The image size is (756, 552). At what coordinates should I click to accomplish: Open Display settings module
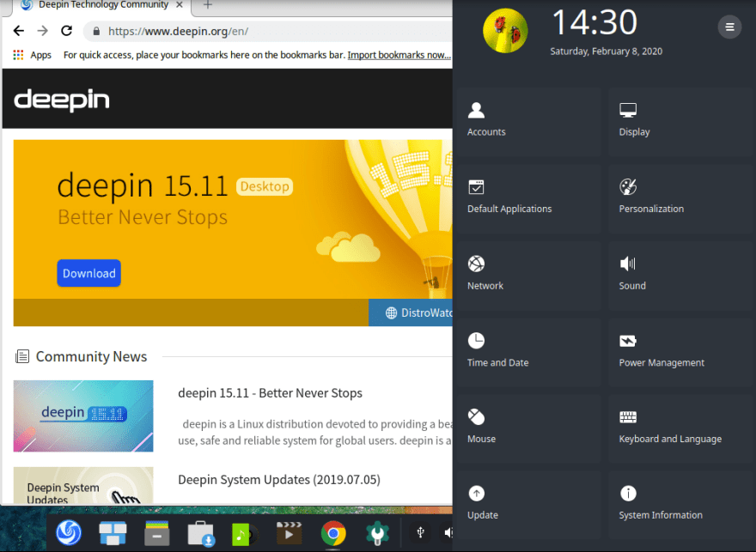tap(680, 121)
